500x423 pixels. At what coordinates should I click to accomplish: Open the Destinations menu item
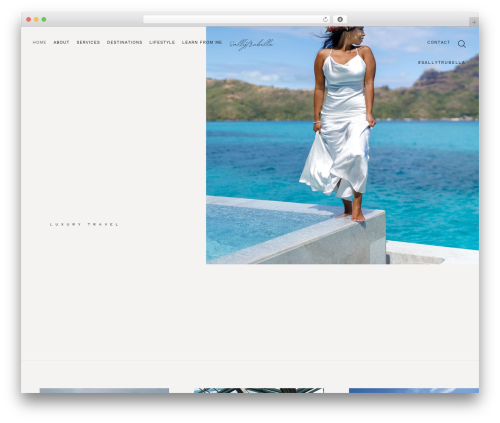pos(125,42)
